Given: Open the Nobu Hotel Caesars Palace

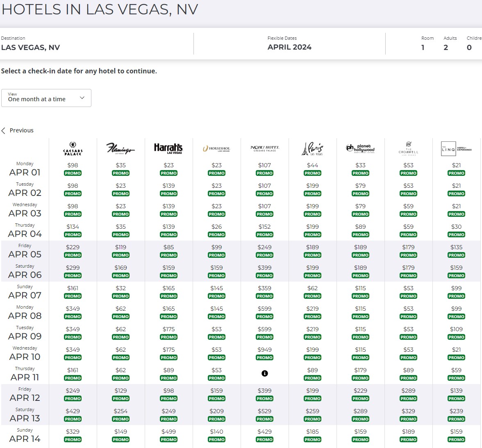Looking at the screenshot, I should click(264, 148).
